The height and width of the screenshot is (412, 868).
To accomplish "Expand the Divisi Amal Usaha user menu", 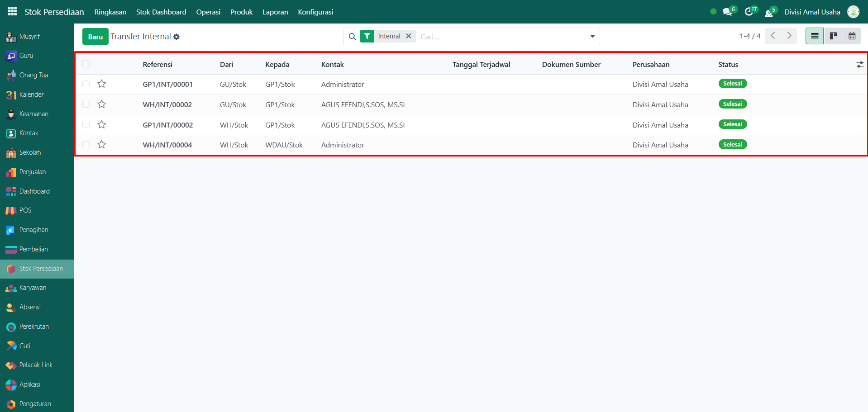I will [812, 12].
